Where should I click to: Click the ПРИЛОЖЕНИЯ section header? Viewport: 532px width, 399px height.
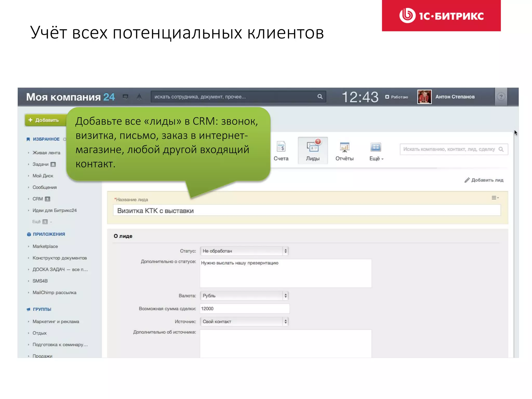click(x=49, y=234)
